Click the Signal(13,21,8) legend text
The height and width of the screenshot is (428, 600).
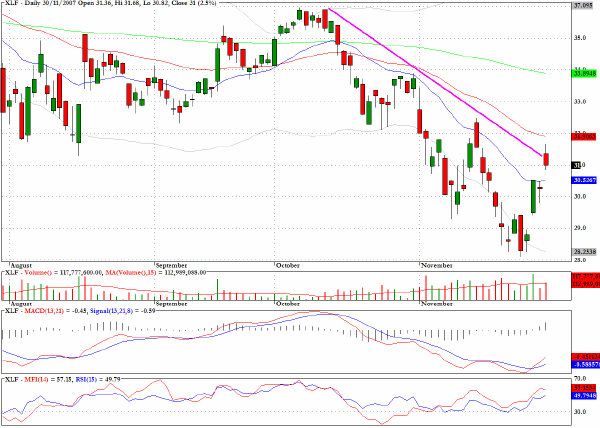(111, 311)
